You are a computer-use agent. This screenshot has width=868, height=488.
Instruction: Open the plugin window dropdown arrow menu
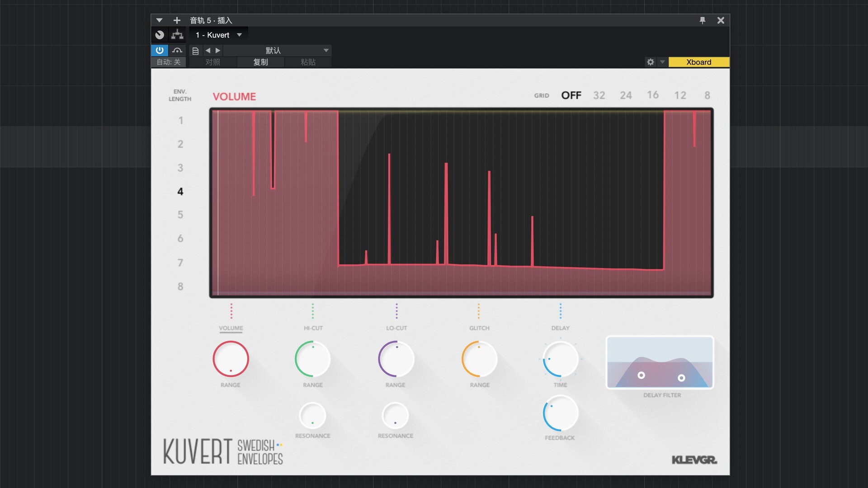click(159, 20)
